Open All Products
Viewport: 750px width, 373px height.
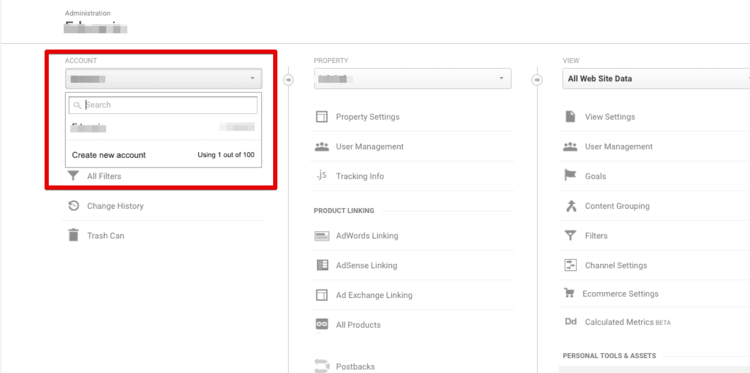358,325
